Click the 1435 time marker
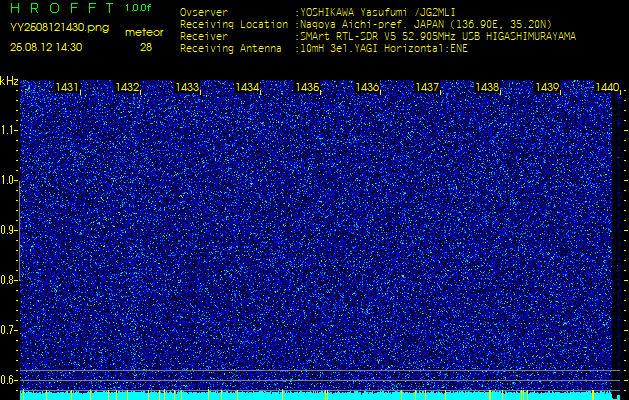 click(x=307, y=87)
